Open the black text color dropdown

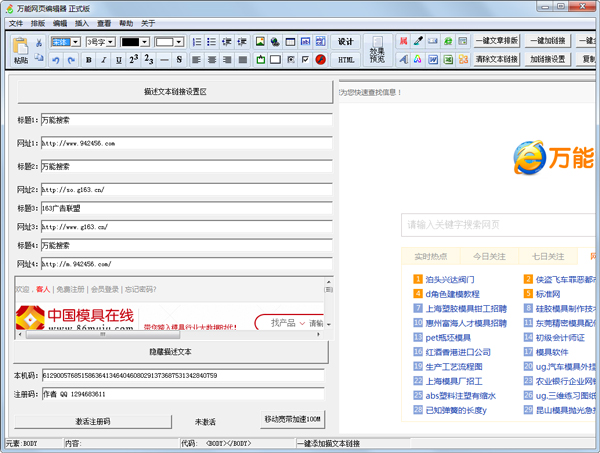tap(145, 42)
